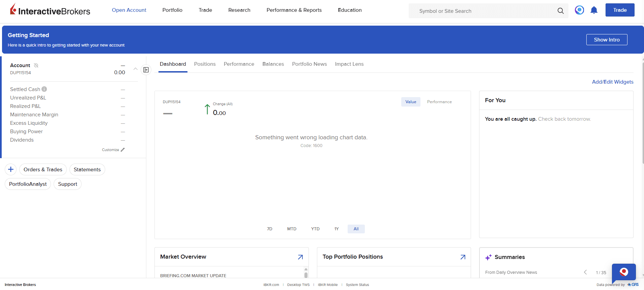The height and width of the screenshot is (290, 644).
Task: Click the Excess Liquidity row
Action: tap(67, 123)
